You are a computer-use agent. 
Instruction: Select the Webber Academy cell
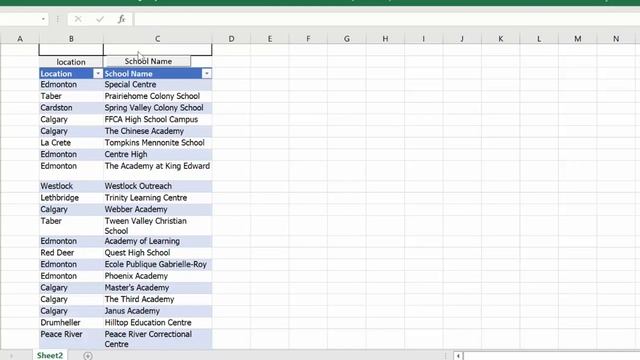(158, 209)
